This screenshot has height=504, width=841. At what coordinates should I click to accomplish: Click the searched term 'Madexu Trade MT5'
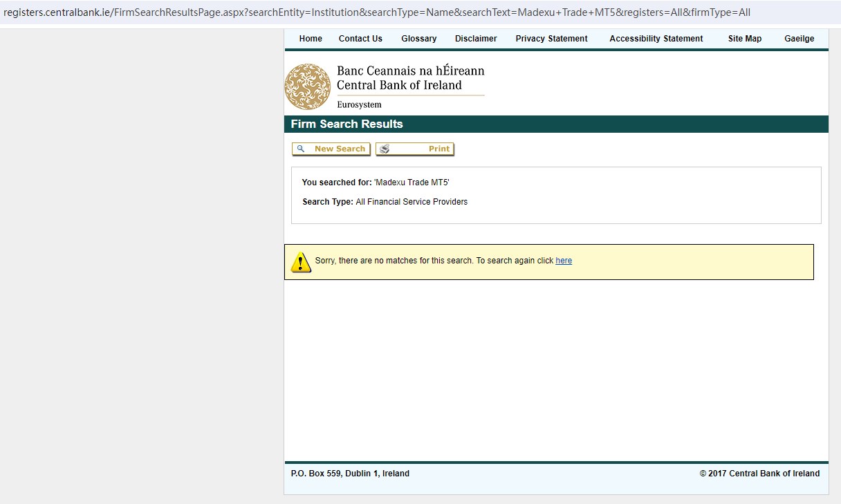412,183
